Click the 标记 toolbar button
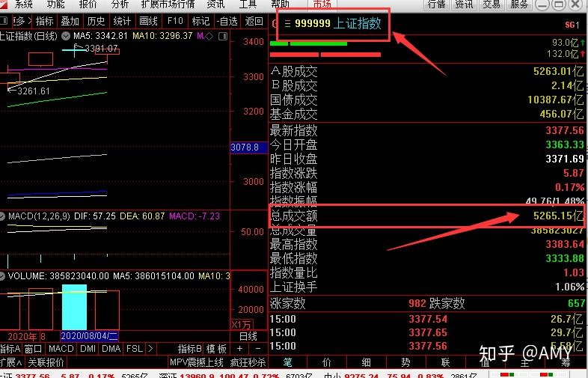This screenshot has height=378, width=588. coord(200,21)
